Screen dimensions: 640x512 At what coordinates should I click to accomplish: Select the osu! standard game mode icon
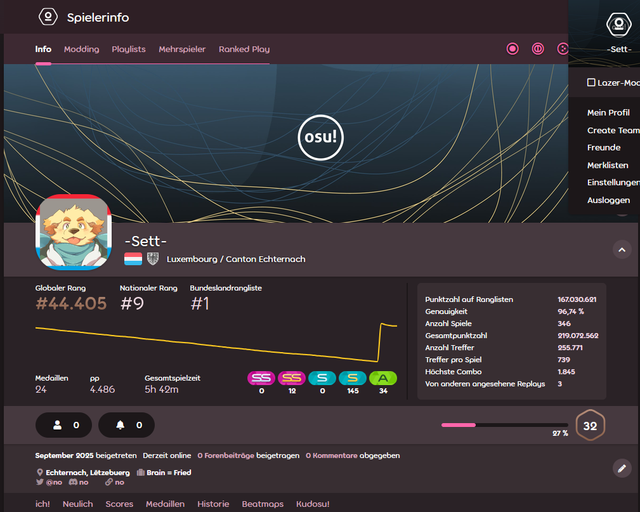point(512,49)
